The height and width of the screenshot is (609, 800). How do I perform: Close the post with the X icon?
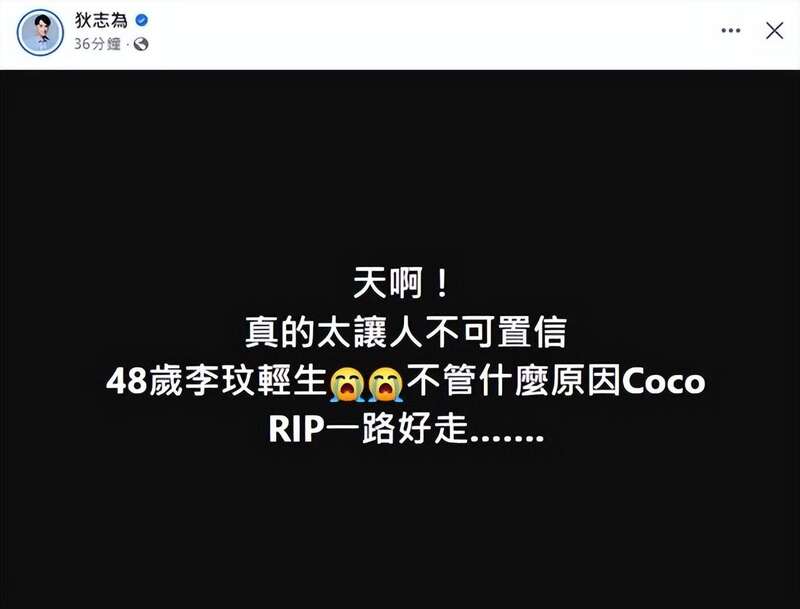click(774, 31)
